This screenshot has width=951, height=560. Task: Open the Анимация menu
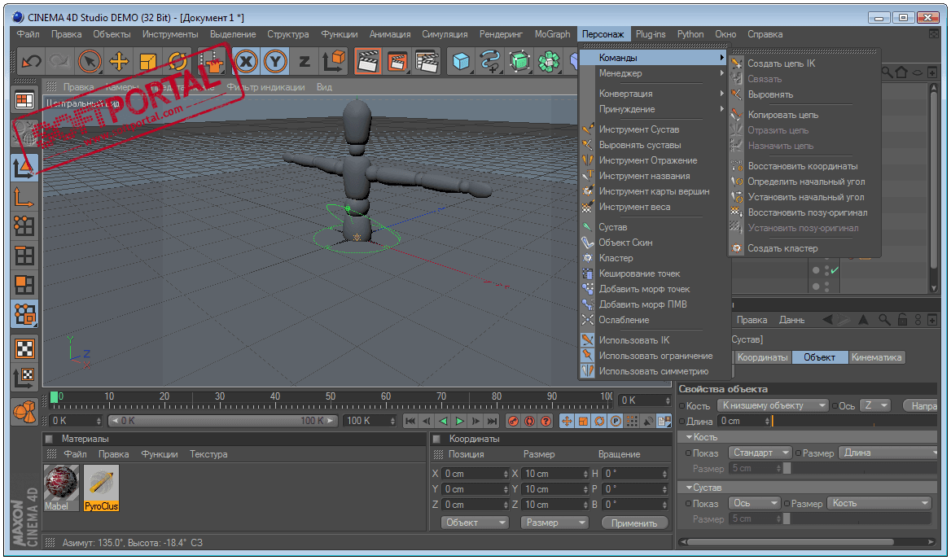390,34
